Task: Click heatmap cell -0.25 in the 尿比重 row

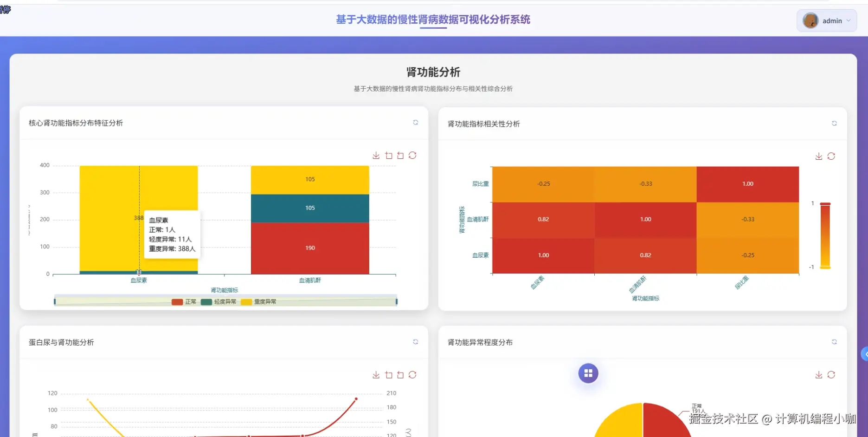Action: (543, 184)
